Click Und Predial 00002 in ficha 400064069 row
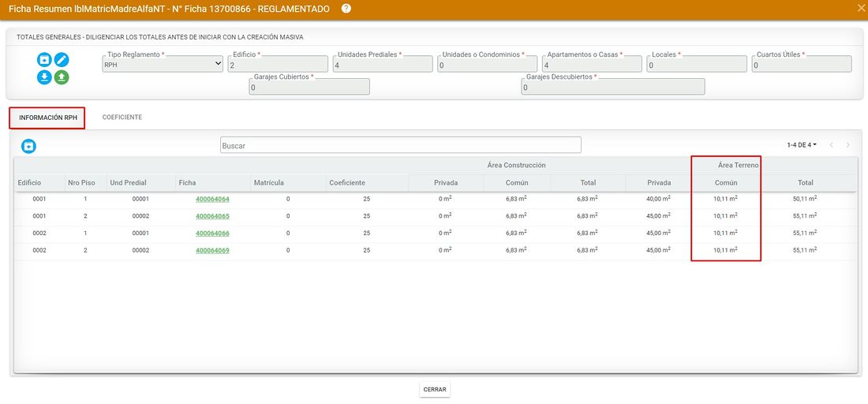Image resolution: width=868 pixels, height=404 pixels. (x=140, y=251)
